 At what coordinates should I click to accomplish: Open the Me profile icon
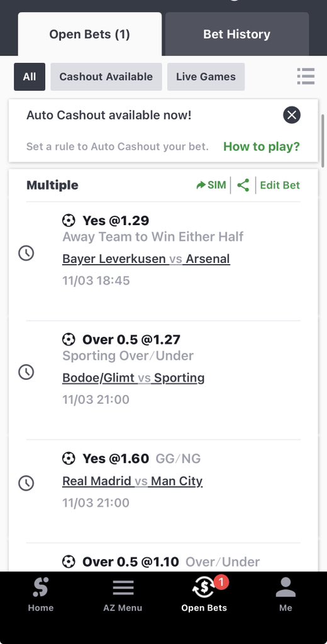[x=285, y=594]
